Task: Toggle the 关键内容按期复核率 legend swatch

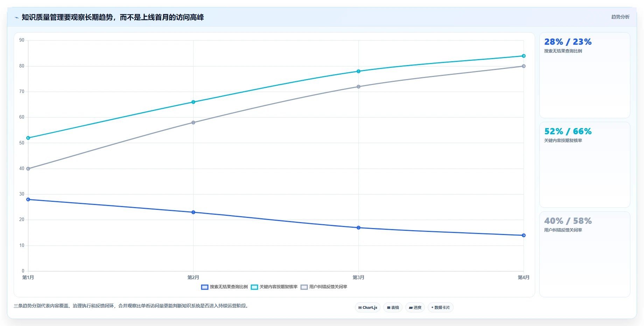Action: point(254,287)
